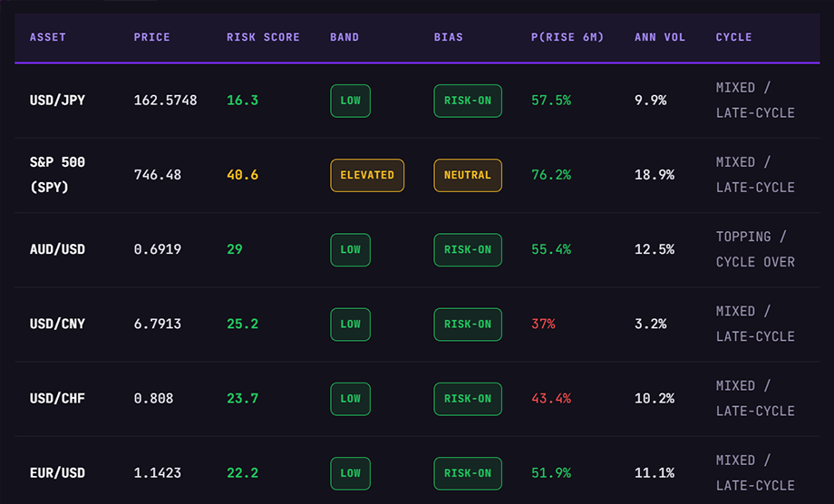Viewport: 834px width, 504px height.
Task: Click the 11.1% annual volatility
Action: coord(655,472)
